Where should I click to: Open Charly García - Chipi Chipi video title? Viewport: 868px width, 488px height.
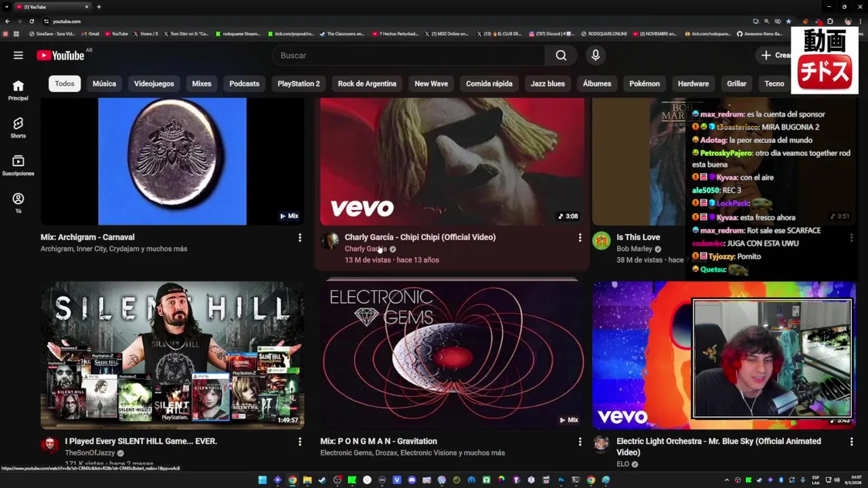(x=420, y=237)
